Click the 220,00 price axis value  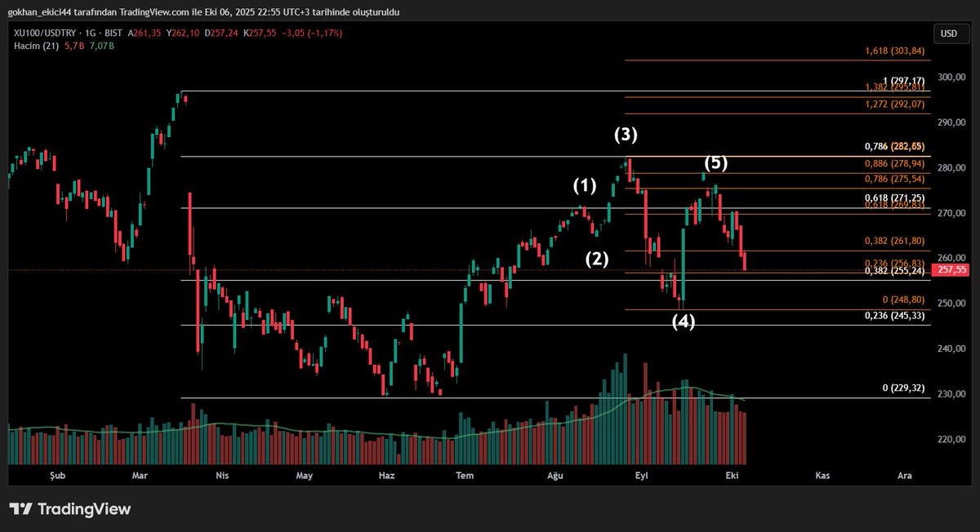(x=951, y=440)
